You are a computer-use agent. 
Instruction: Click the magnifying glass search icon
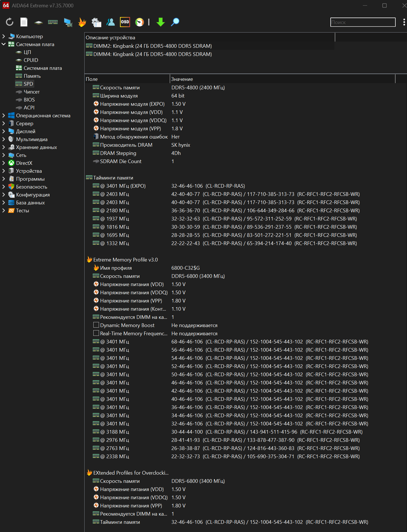(175, 22)
